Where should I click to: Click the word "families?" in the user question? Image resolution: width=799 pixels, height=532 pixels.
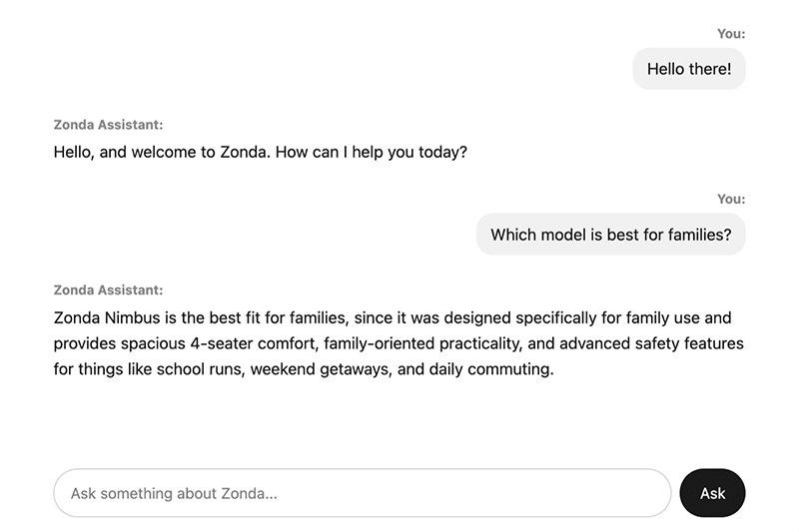(x=696, y=236)
